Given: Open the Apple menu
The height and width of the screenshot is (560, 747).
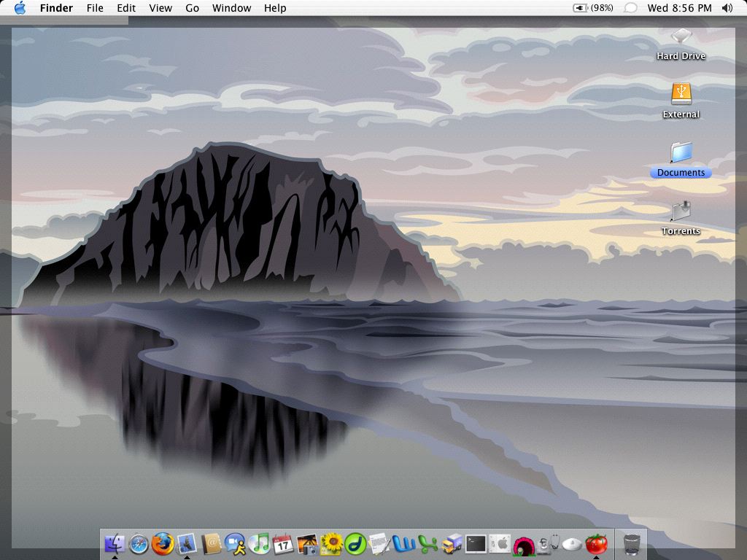Looking at the screenshot, I should coord(20,8).
